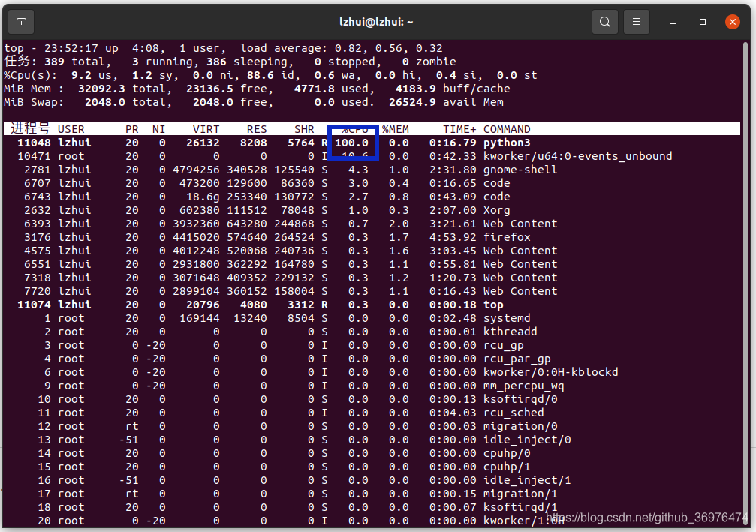Viewport: 756px width, 532px height.
Task: Click the 4:53.92 time of firefox
Action: (453, 237)
